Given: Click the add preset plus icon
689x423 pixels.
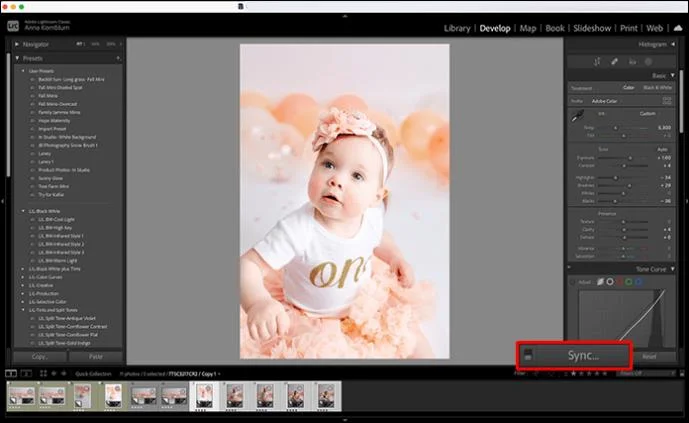Looking at the screenshot, I should coord(117,59).
